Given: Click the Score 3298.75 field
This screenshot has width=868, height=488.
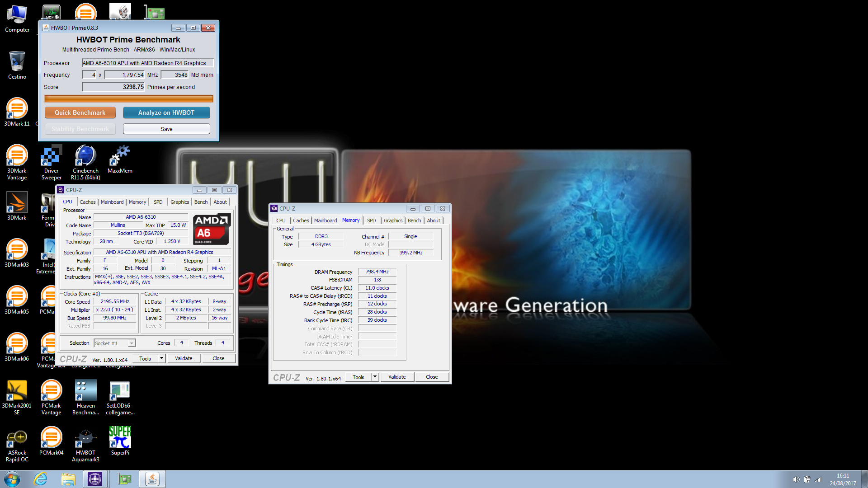Looking at the screenshot, I should coord(113,87).
